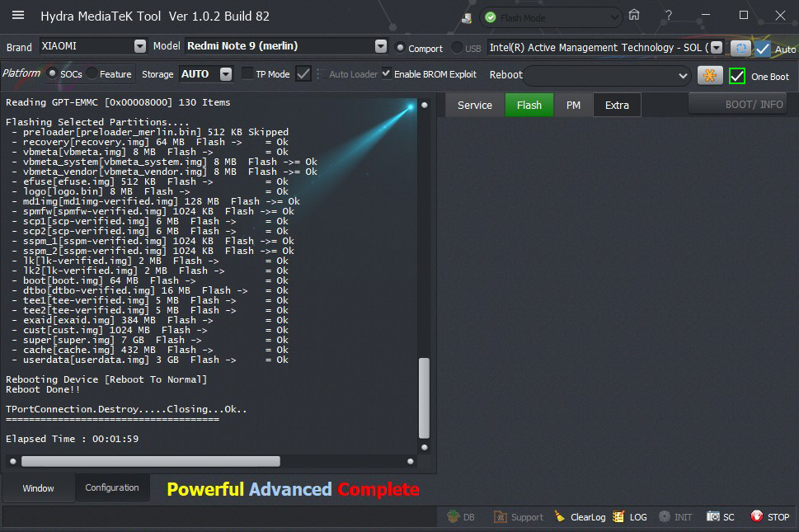Click the cust.img 1024 MB log line

pos(150,330)
